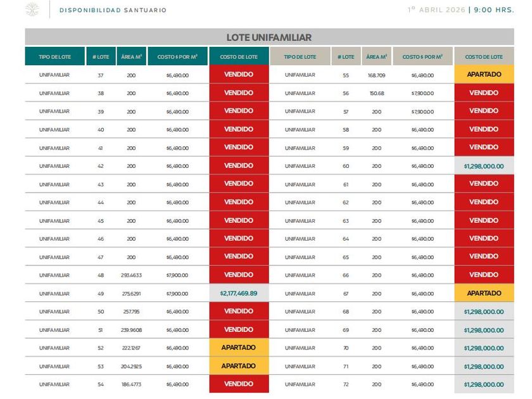Click the VENDIDO cell for lot 54

coord(239,384)
